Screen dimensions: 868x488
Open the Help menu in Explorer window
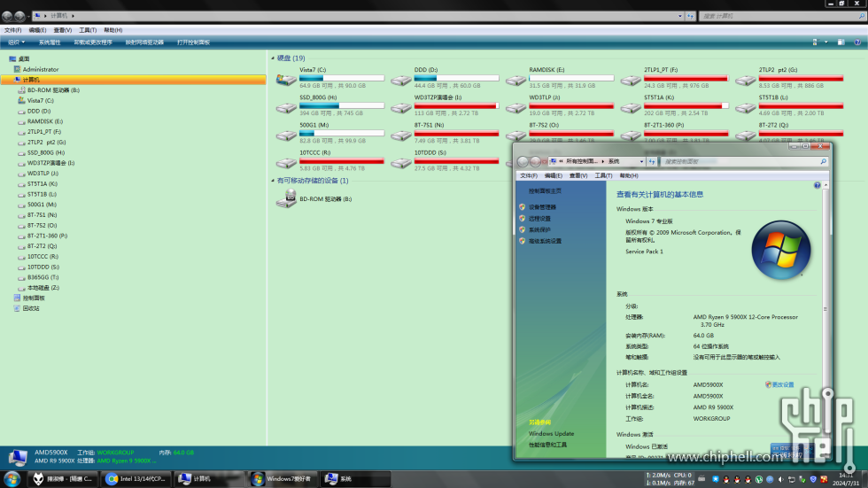113,30
